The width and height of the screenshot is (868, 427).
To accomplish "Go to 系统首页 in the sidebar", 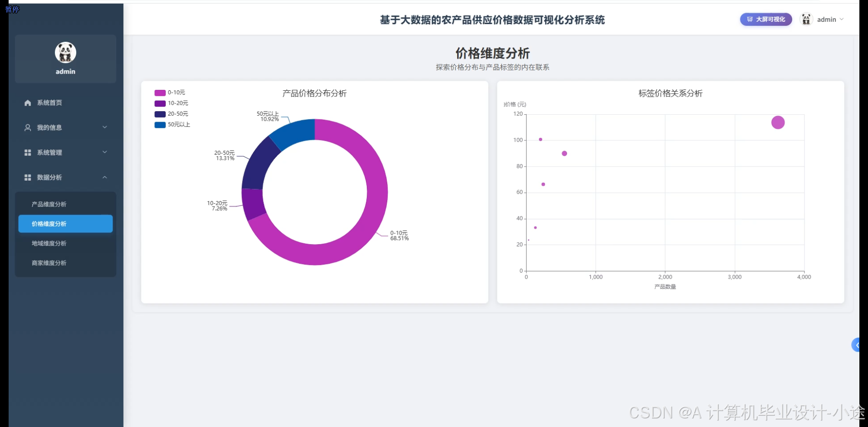I will [x=65, y=103].
